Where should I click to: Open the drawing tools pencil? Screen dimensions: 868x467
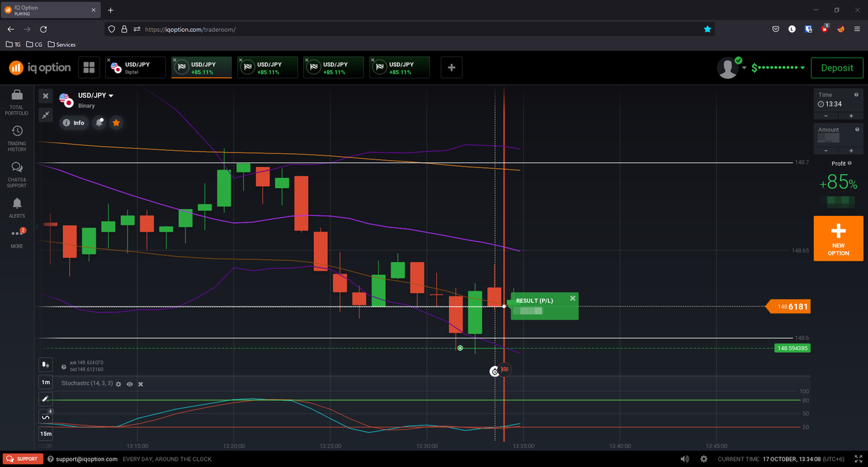point(45,399)
